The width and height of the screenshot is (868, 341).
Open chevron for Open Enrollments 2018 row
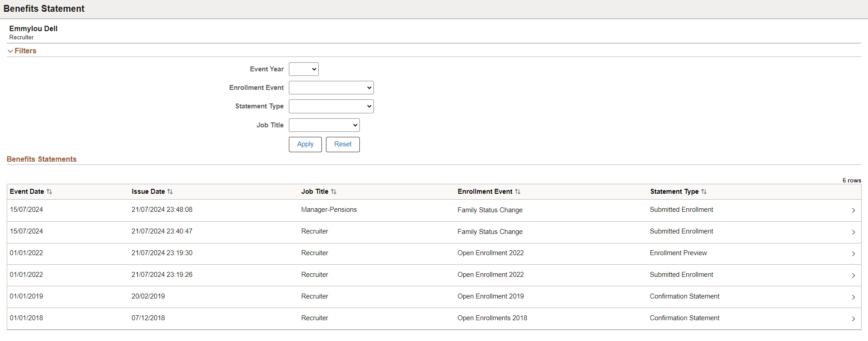click(x=854, y=319)
